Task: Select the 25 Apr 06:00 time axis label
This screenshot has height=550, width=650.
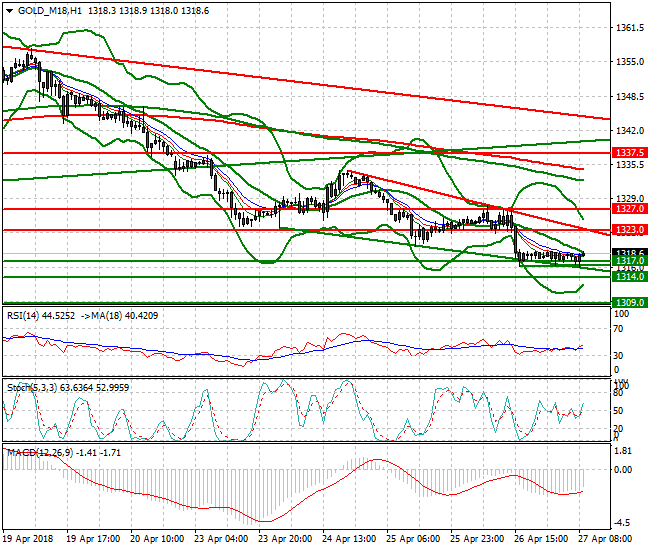Action: click(x=413, y=539)
